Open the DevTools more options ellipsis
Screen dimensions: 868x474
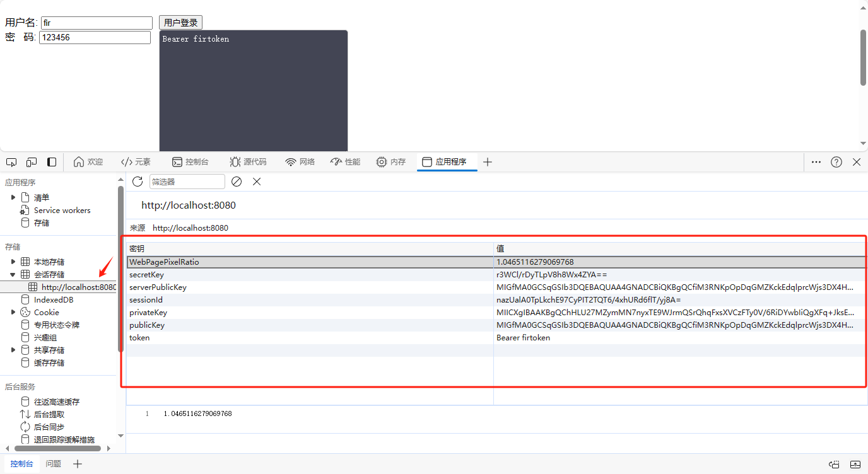click(816, 162)
